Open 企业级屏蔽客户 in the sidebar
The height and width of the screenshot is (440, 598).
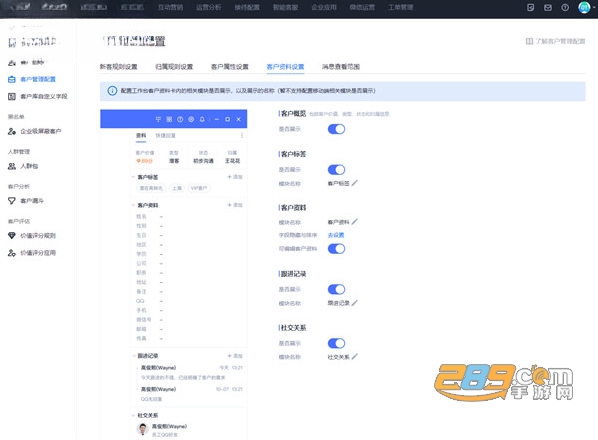[x=41, y=131]
